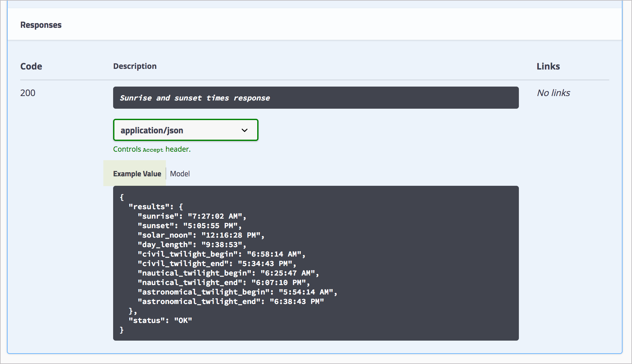Select the Example Value tab

coord(137,174)
